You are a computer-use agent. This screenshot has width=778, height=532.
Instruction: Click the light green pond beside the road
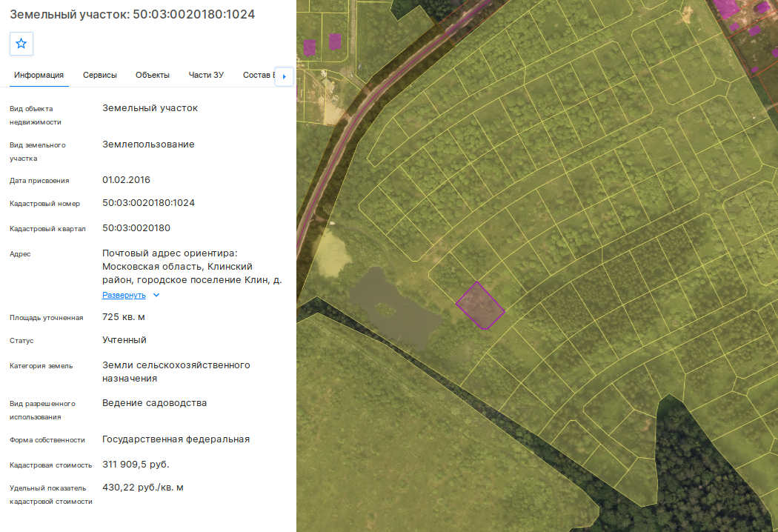click(331, 254)
